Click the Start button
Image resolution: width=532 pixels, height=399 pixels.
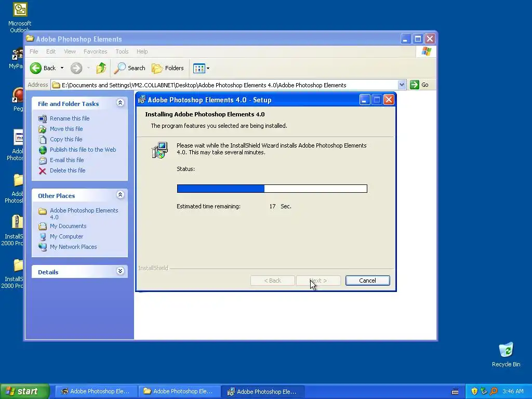[25, 391]
